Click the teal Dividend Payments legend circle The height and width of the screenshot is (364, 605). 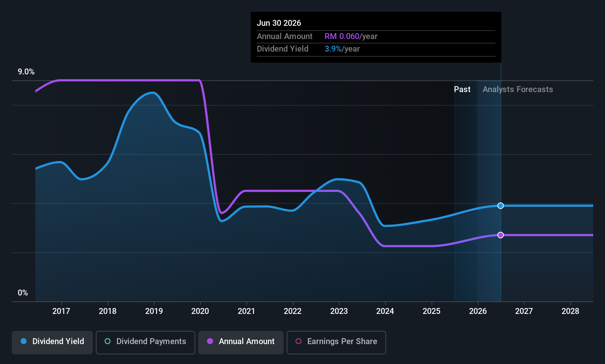tap(108, 342)
